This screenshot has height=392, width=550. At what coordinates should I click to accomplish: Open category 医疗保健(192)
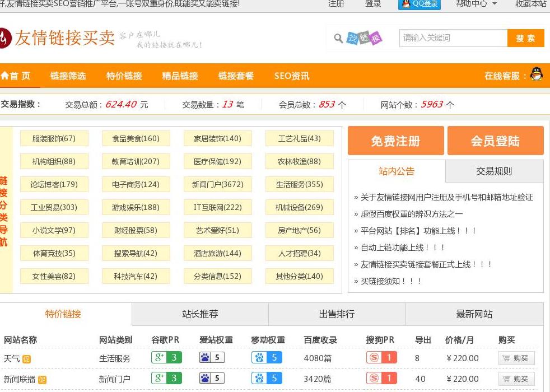pos(217,162)
